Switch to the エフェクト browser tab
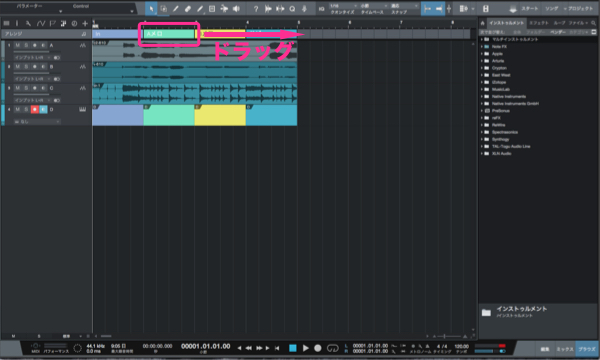The image size is (600, 360). point(539,23)
